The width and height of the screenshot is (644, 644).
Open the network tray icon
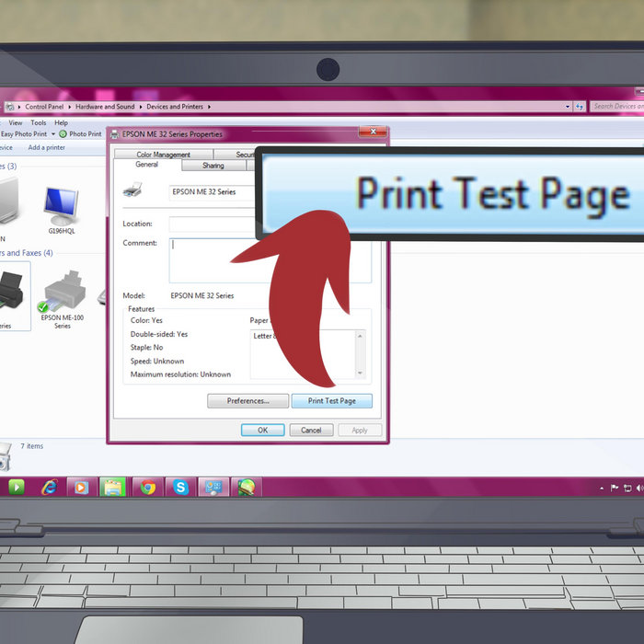(627, 488)
